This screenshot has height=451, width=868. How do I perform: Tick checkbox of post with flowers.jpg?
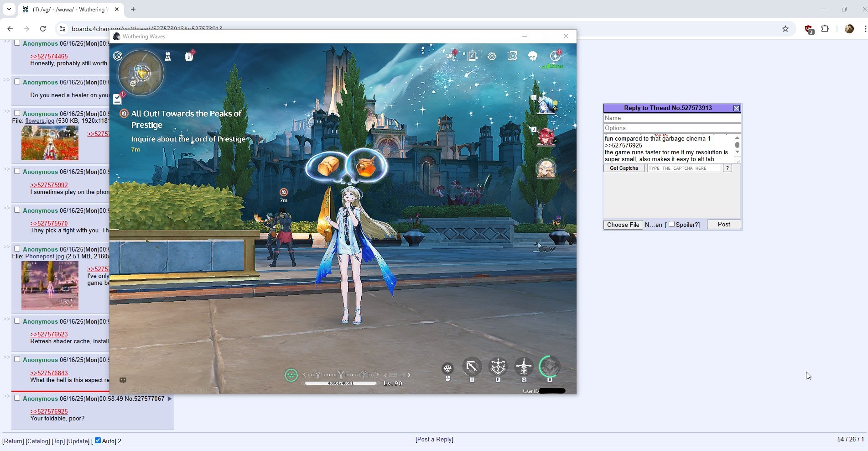point(17,113)
